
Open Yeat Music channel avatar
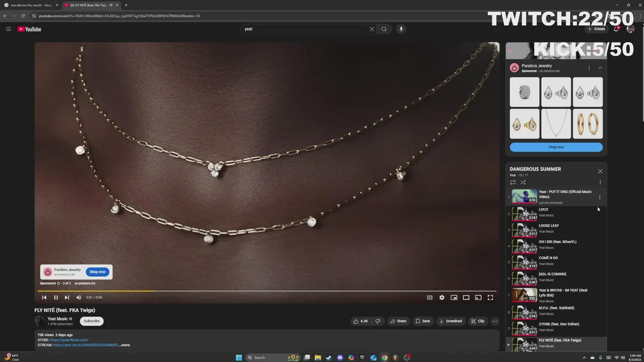(39, 321)
